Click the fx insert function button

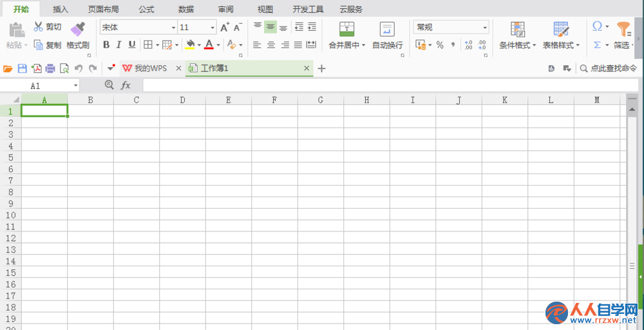[x=126, y=86]
